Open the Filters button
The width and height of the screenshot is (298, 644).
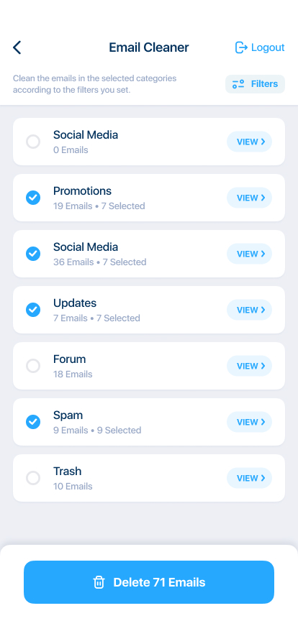(x=255, y=84)
